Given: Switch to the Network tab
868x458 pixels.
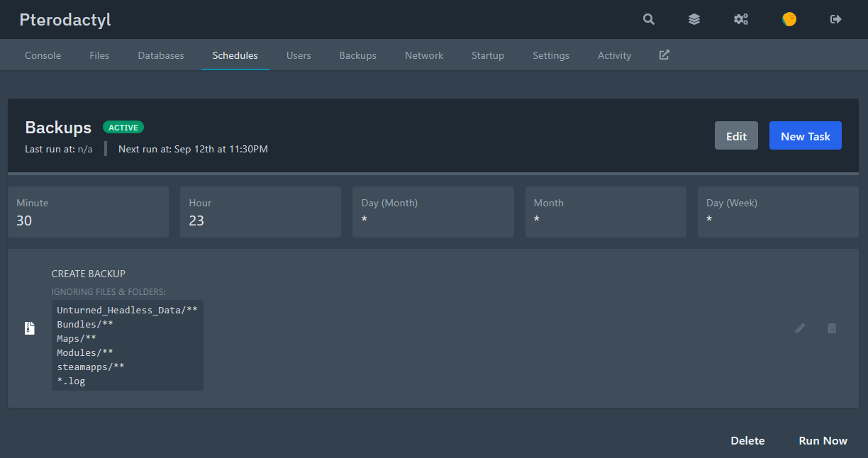Looking at the screenshot, I should click(424, 55).
